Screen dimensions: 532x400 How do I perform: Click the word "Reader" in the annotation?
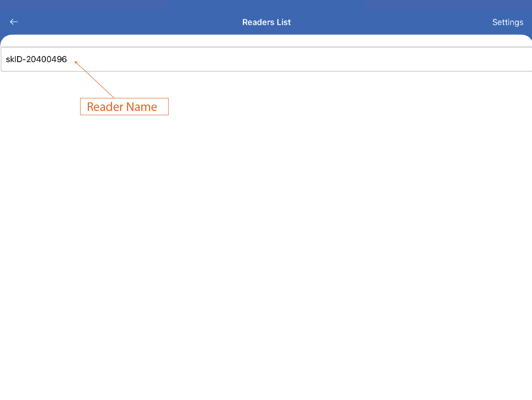105,107
